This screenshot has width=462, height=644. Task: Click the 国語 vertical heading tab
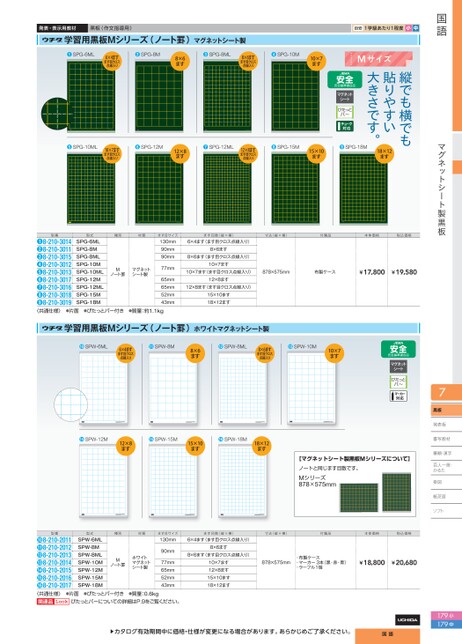(441, 25)
